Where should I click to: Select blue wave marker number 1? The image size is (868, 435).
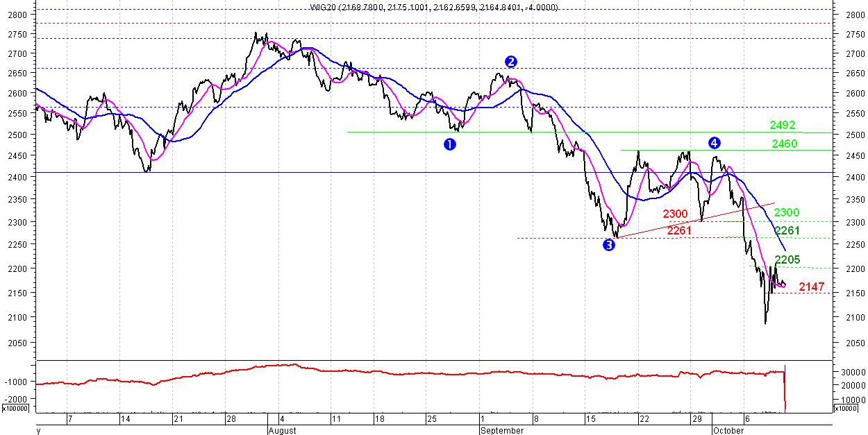pyautogui.click(x=449, y=144)
